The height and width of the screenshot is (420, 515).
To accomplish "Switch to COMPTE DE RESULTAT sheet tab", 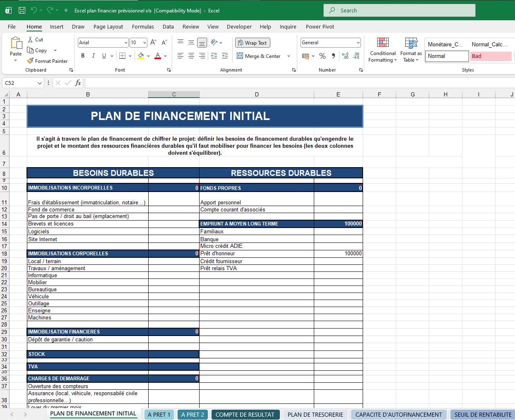I will pyautogui.click(x=245, y=415).
